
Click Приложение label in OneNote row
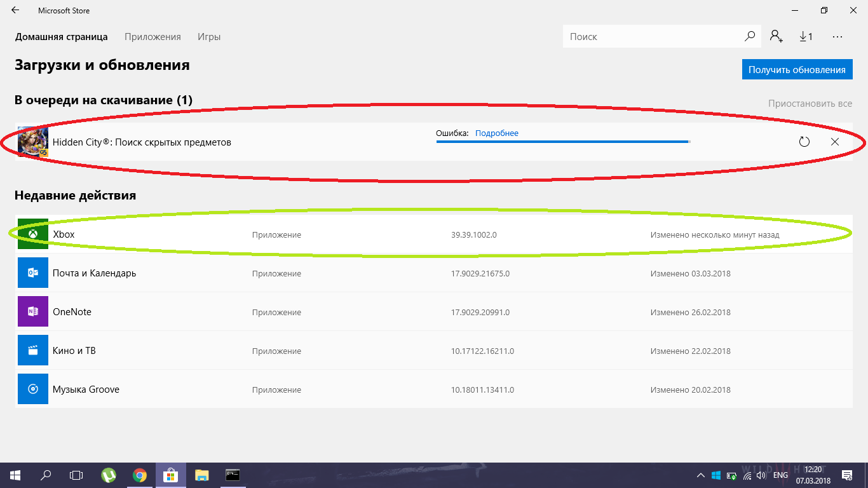click(276, 313)
